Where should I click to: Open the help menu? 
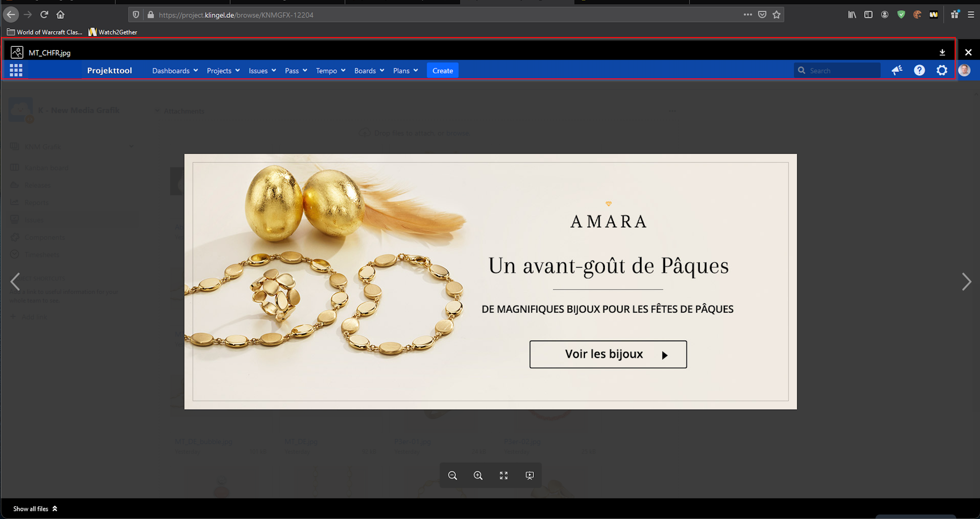[x=919, y=71]
